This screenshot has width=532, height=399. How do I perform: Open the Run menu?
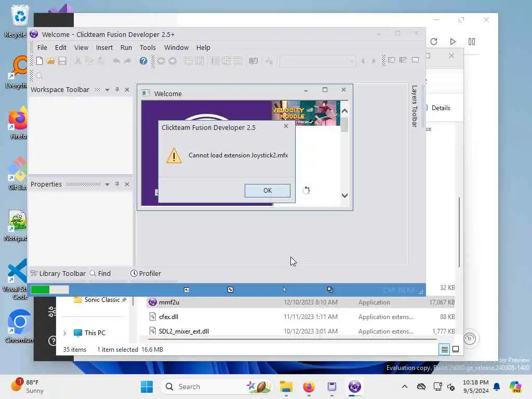click(126, 47)
